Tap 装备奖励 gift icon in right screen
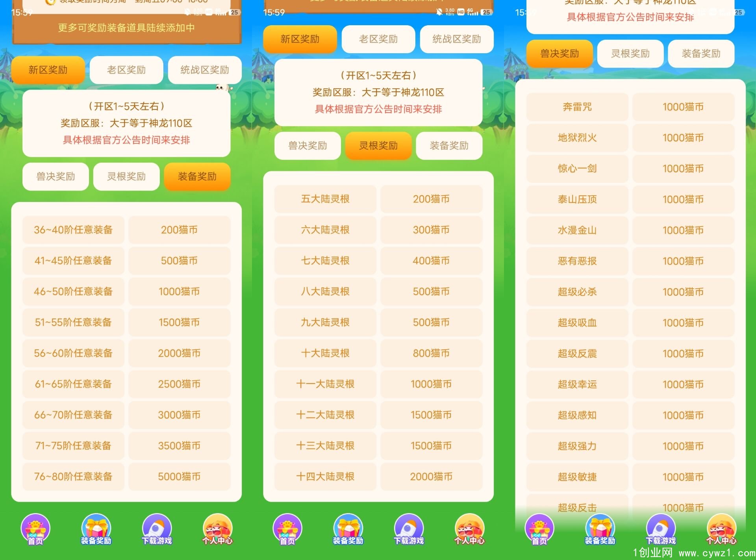 pyautogui.click(x=600, y=529)
